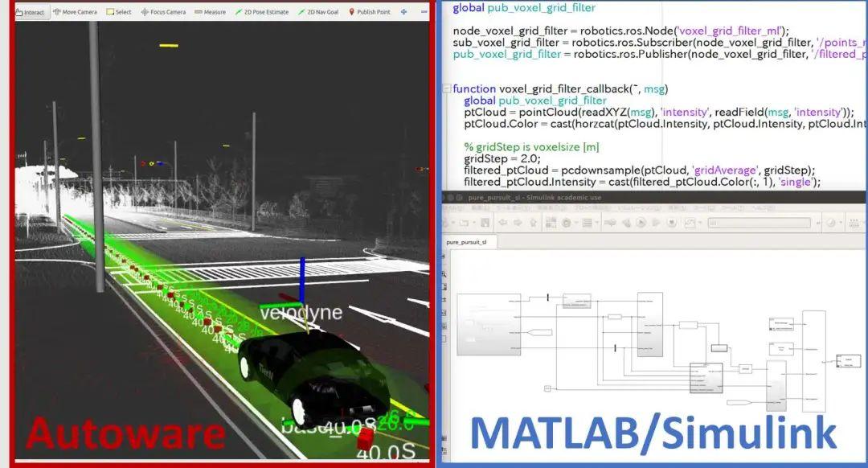Run the Simulink simulation with the play icon

641,224
